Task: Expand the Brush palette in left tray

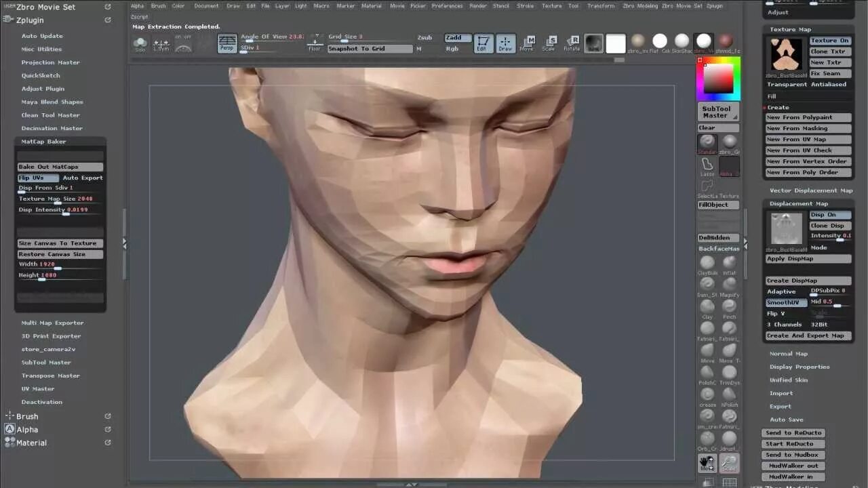Action: tap(27, 416)
